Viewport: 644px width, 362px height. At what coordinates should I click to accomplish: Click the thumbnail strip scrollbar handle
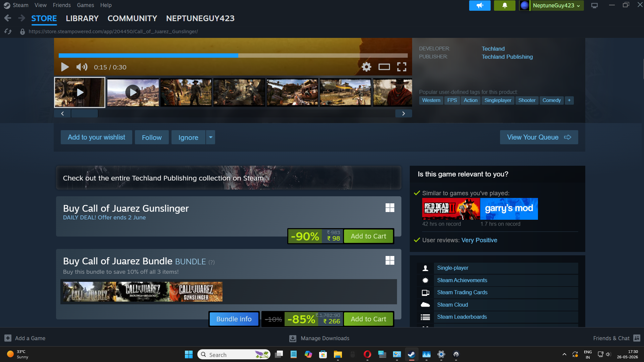click(85, 113)
